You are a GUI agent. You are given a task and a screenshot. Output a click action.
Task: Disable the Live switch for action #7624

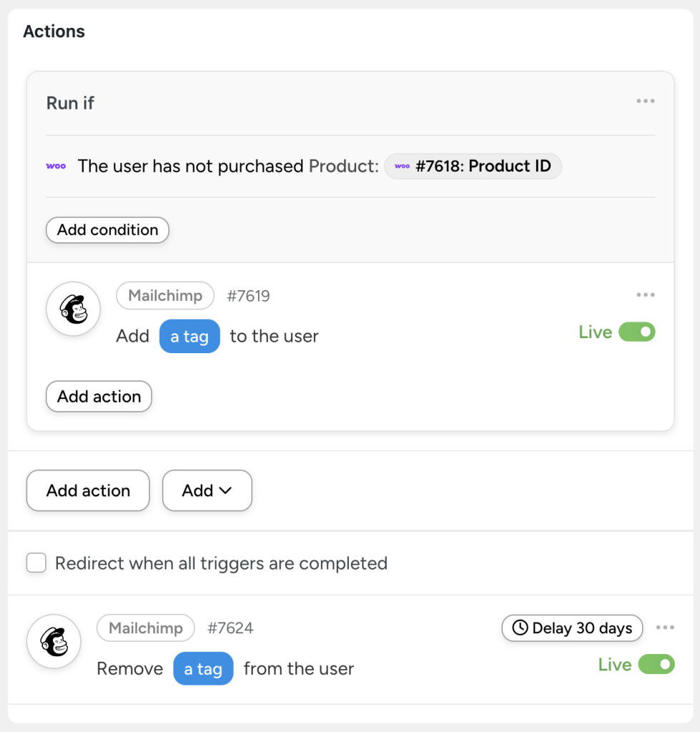click(658, 665)
